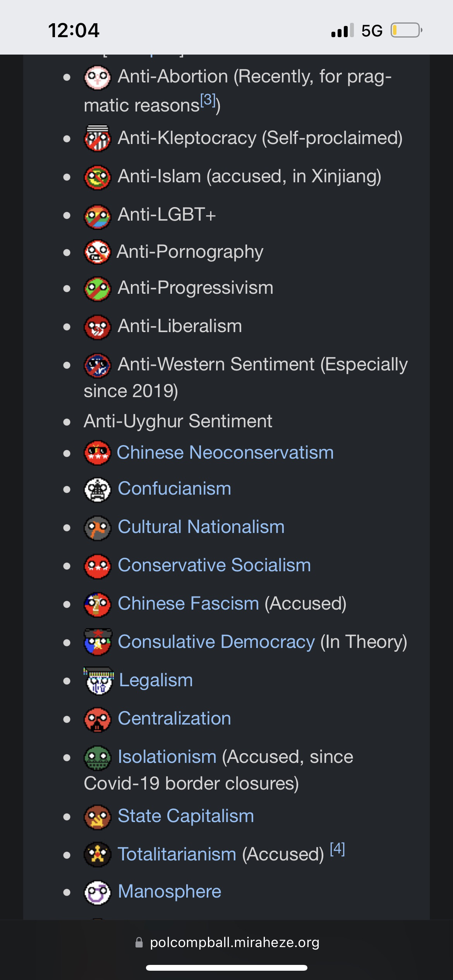
Task: Click the Anti-LGBT+ ball icon
Action: (98, 216)
